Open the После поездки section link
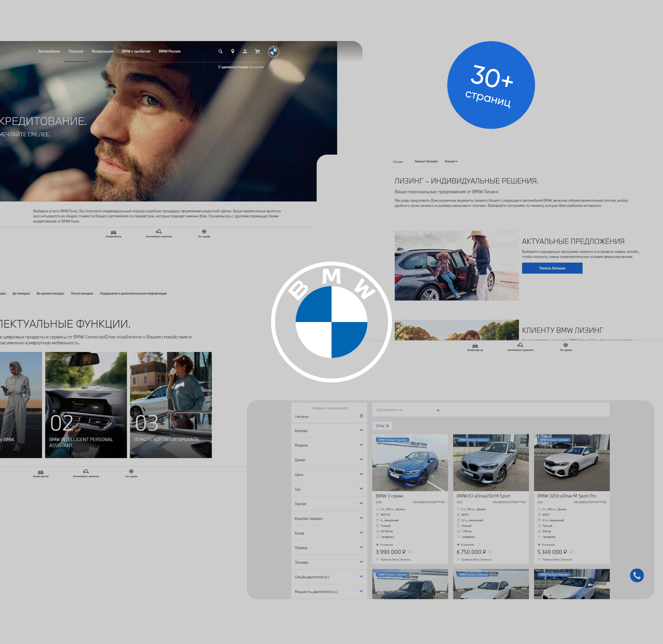 (82, 293)
